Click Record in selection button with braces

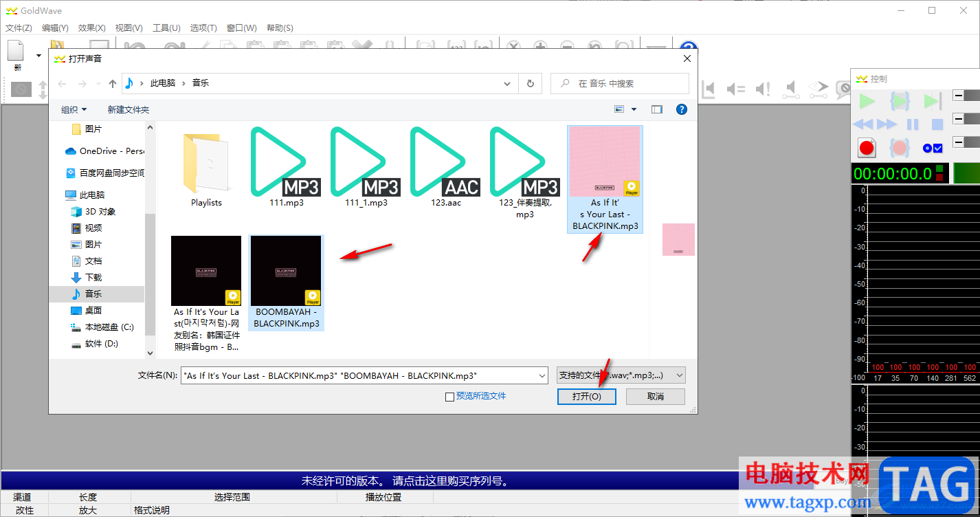tap(899, 147)
